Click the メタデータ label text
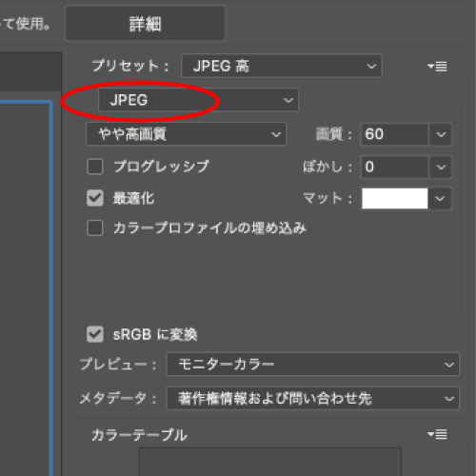The image size is (476, 476). point(118,398)
